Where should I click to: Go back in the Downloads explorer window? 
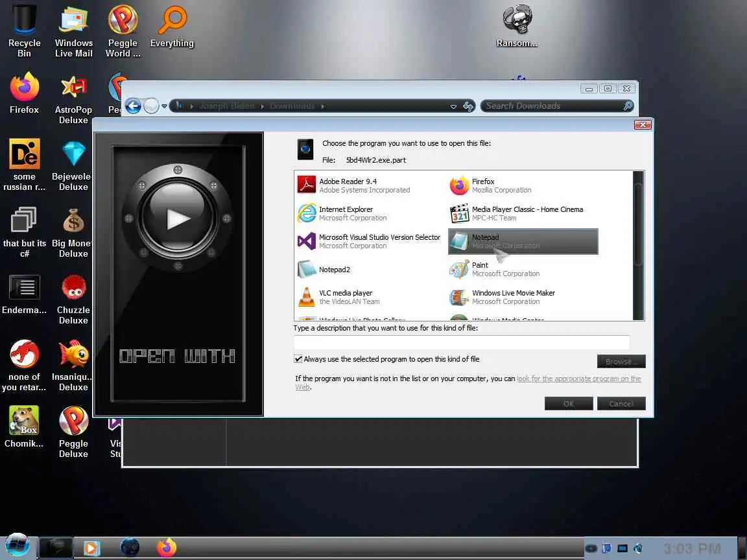[133, 106]
